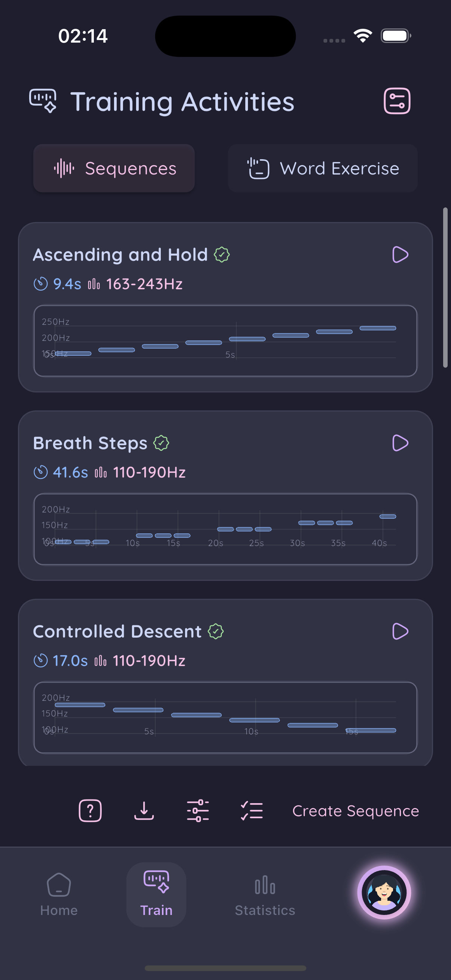This screenshot has width=451, height=980.
Task: Tap the Controlled Descent pitch chart
Action: pyautogui.click(x=225, y=718)
